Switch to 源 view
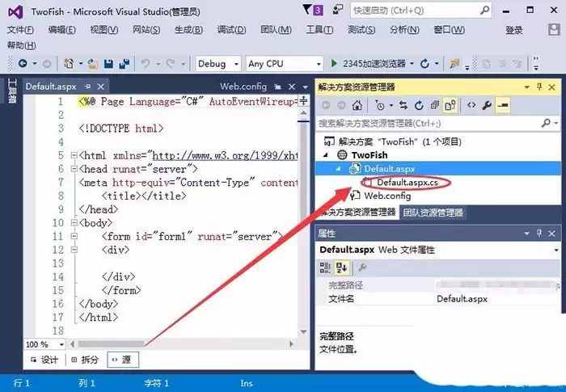 pos(123,360)
